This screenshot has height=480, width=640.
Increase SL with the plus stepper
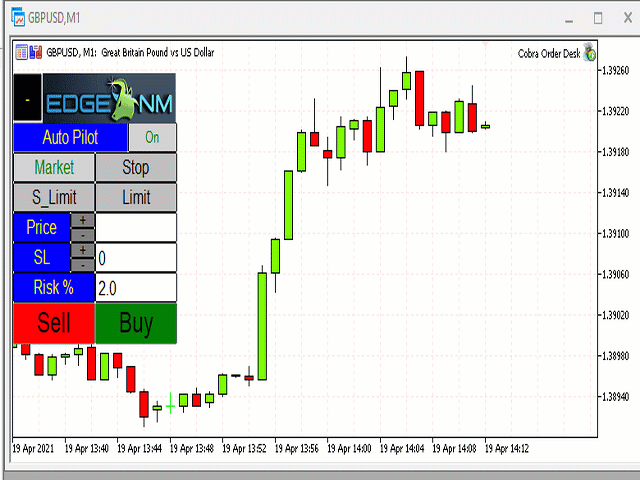click(83, 250)
